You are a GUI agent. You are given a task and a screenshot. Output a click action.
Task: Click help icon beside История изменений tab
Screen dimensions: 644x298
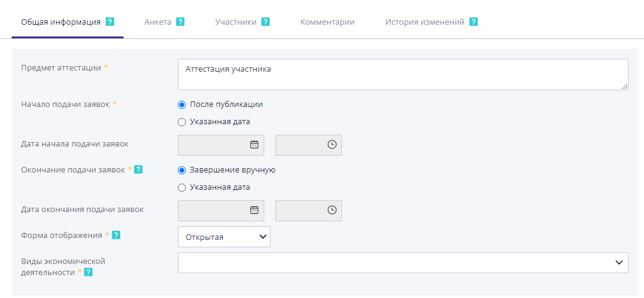(474, 22)
